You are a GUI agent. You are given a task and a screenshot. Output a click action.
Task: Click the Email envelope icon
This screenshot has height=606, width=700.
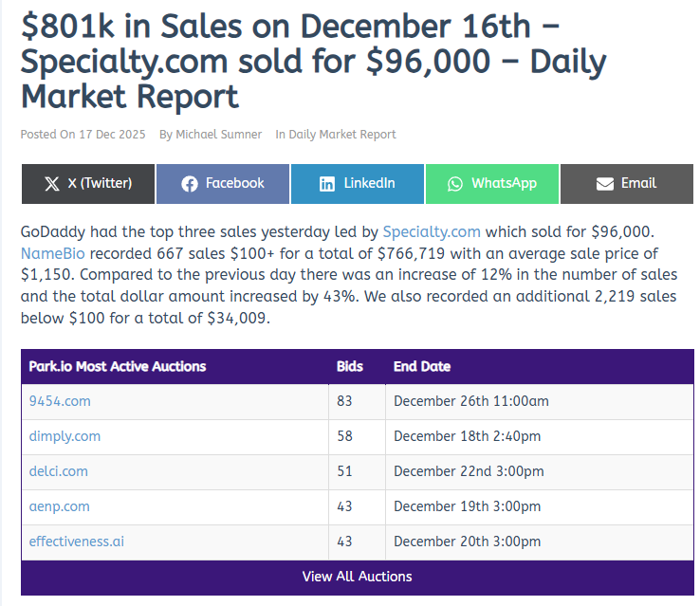[605, 184]
